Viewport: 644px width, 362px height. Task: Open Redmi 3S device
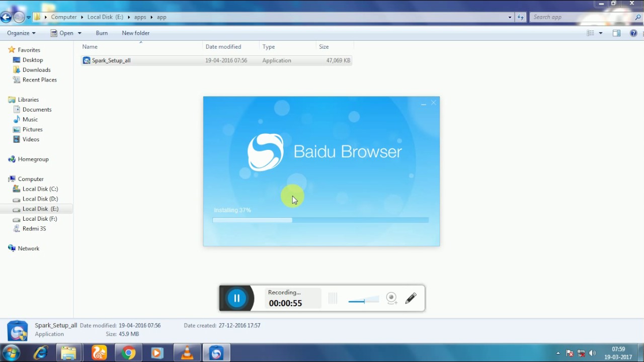[x=34, y=229]
